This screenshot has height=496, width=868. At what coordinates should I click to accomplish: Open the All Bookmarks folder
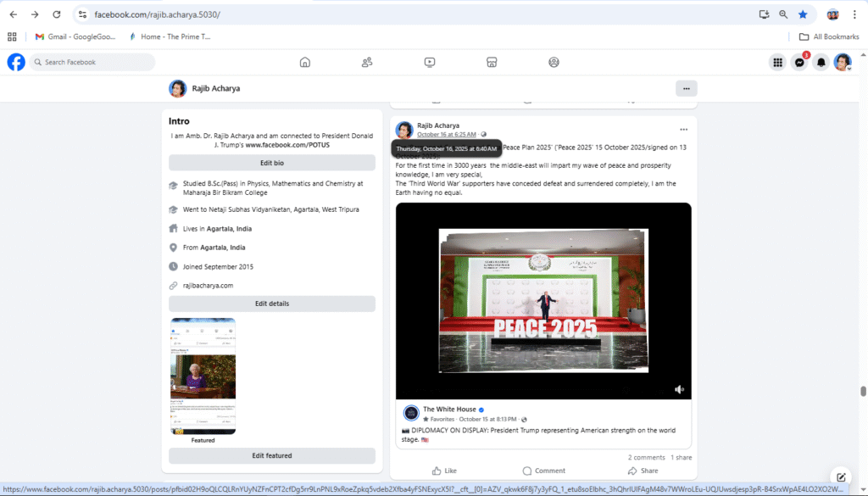click(x=828, y=36)
